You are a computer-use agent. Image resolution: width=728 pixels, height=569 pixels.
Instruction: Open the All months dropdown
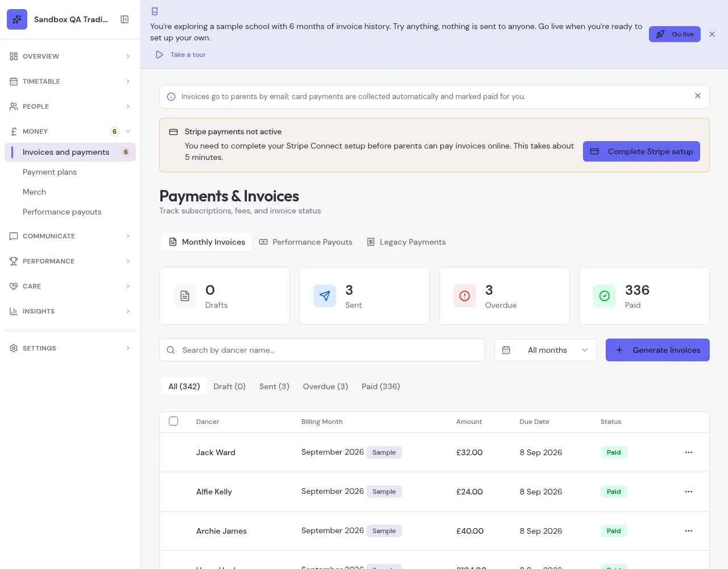[545, 350]
